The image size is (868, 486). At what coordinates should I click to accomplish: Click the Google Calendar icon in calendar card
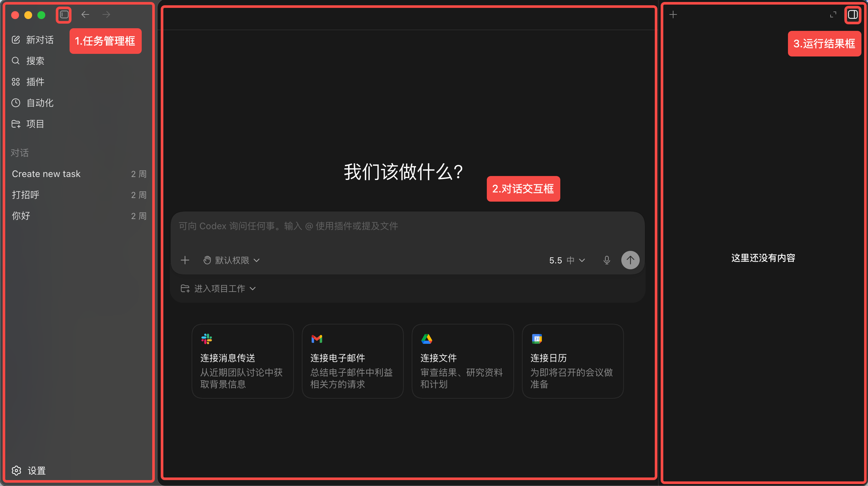pyautogui.click(x=537, y=339)
